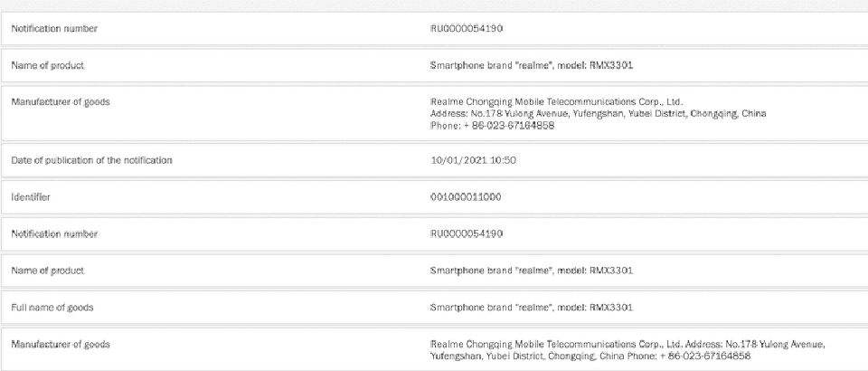Select the bottom manufacturer address paragraph
Image resolution: width=868 pixels, height=371 pixels.
pos(627,350)
